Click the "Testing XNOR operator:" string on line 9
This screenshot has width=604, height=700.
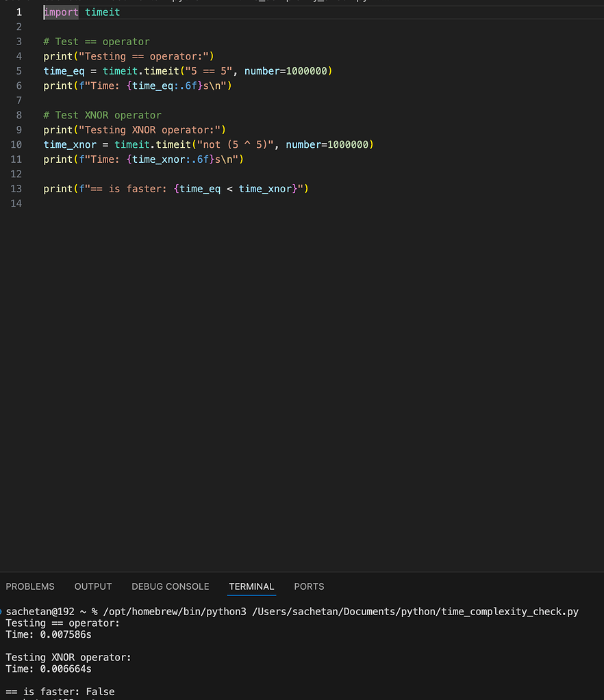coord(150,130)
